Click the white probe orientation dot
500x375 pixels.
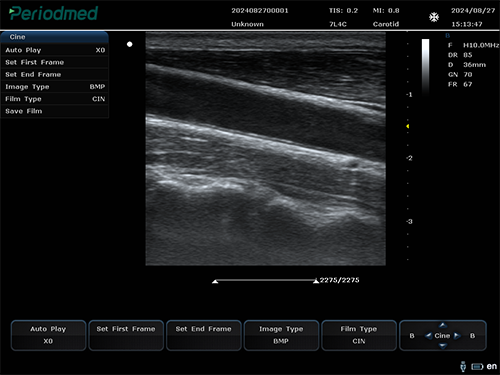pos(130,44)
